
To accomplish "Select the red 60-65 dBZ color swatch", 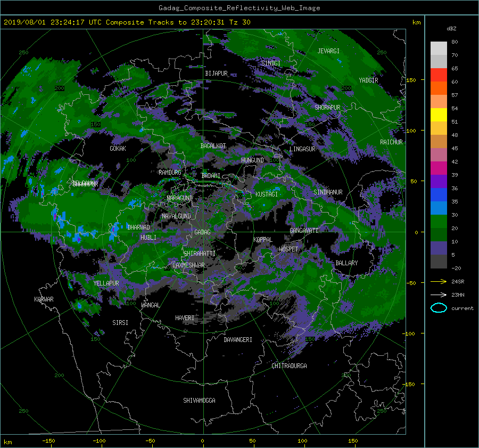I will point(439,75).
